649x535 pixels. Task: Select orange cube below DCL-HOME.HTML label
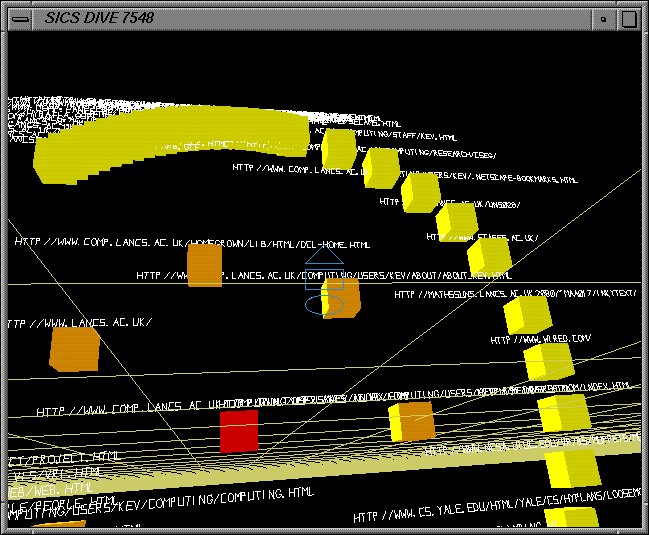[204, 265]
